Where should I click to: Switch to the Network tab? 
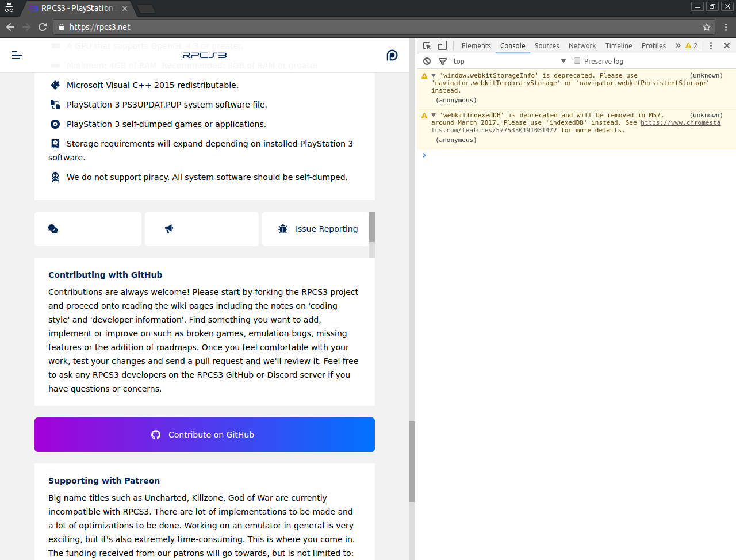(x=582, y=46)
